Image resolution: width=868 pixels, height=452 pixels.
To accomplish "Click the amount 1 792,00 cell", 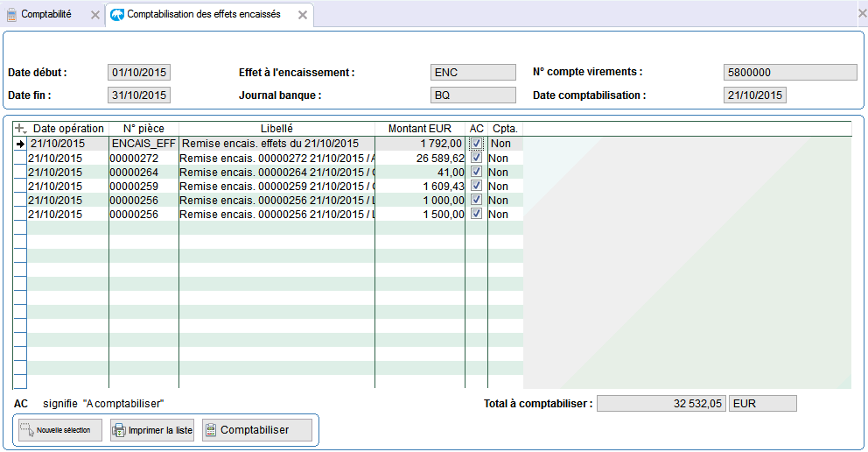I will tap(420, 144).
